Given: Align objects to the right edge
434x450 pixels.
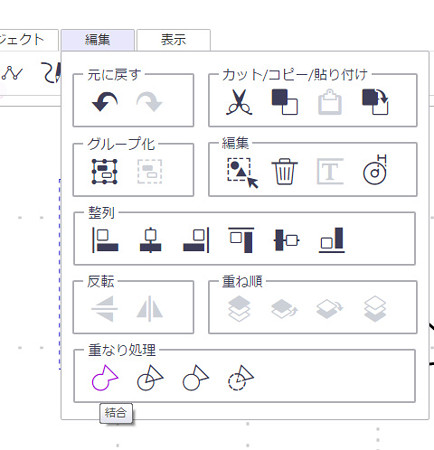Looking at the screenshot, I should (x=196, y=240).
